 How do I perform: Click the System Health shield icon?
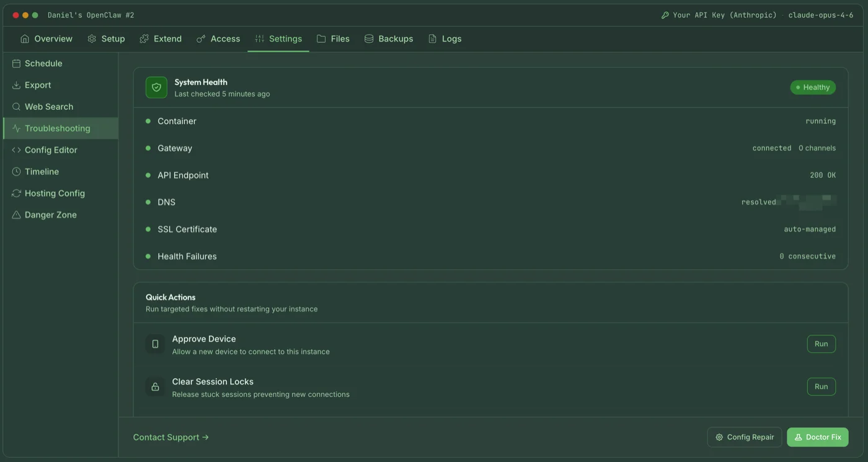tap(156, 87)
